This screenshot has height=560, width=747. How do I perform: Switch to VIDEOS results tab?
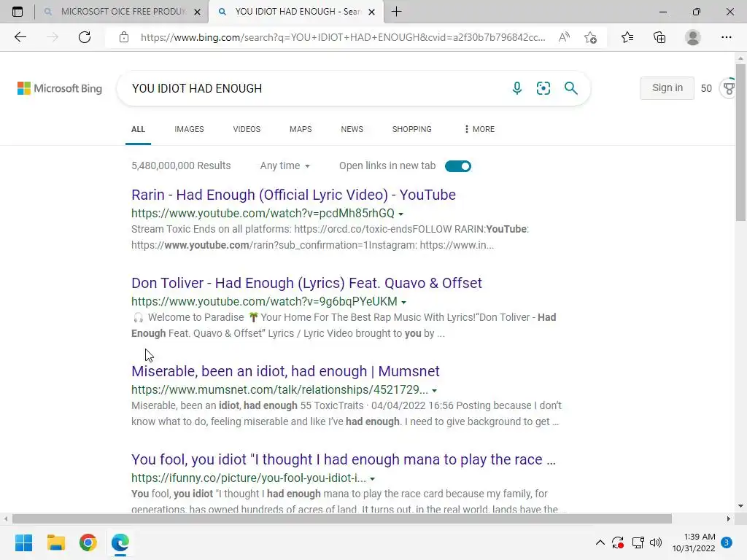[x=247, y=129]
